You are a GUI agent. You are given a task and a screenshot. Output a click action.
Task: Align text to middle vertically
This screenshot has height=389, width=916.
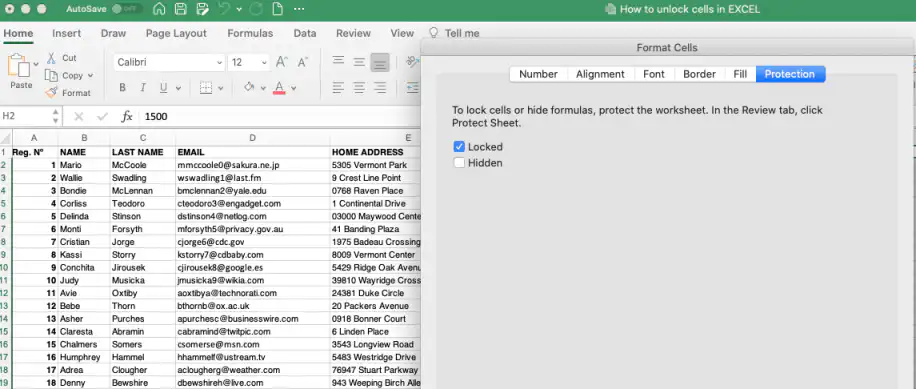point(359,62)
